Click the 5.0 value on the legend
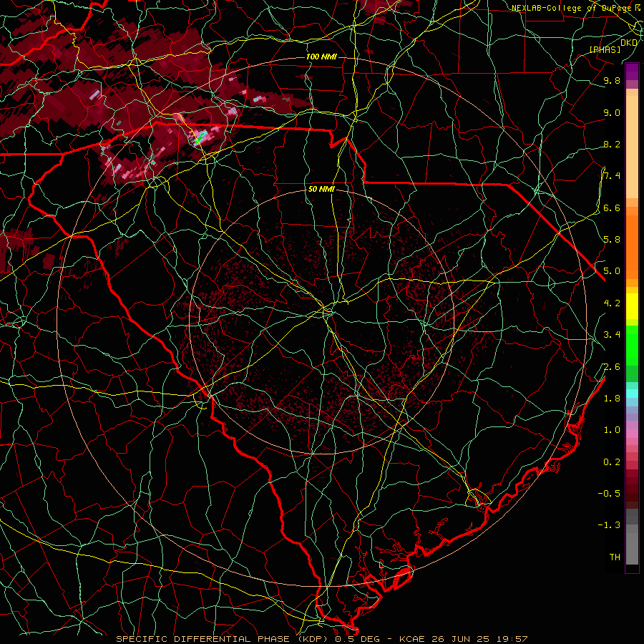 tap(612, 271)
